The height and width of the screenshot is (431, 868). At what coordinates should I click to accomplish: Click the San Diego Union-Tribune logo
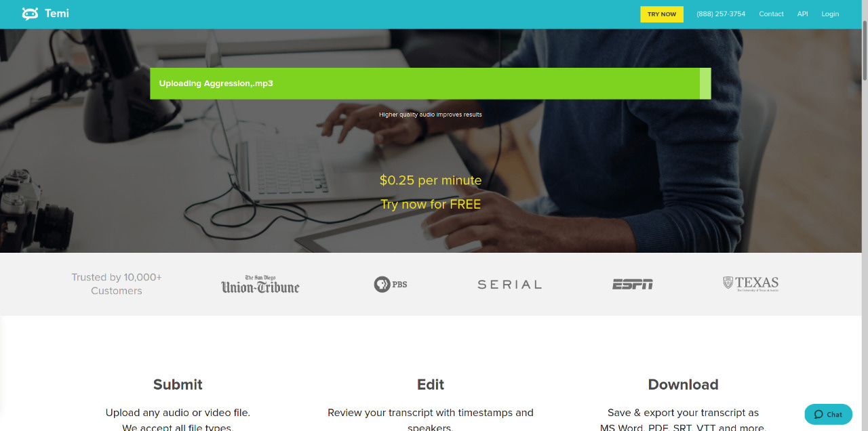260,285
